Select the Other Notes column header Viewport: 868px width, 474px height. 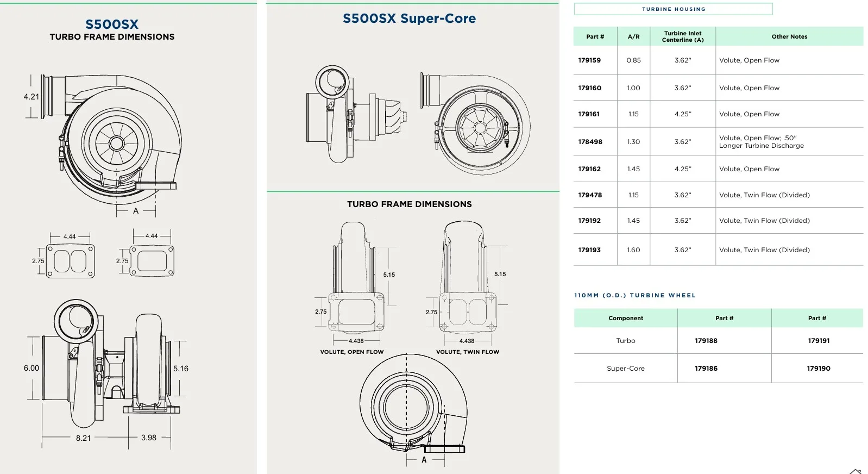pos(789,36)
